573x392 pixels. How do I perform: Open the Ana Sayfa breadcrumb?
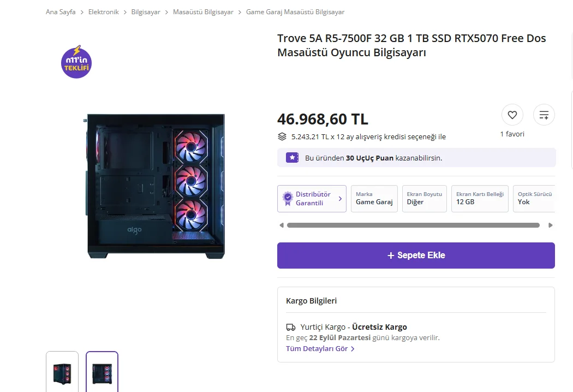[x=61, y=12]
